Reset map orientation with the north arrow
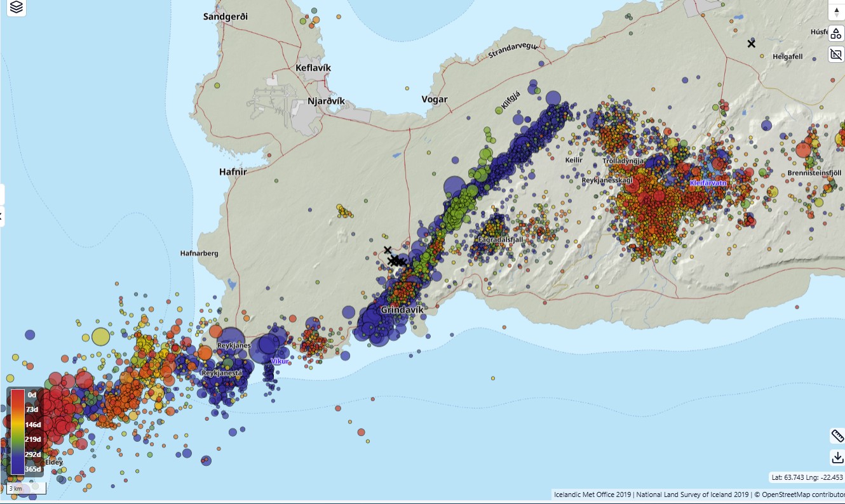 836,13
